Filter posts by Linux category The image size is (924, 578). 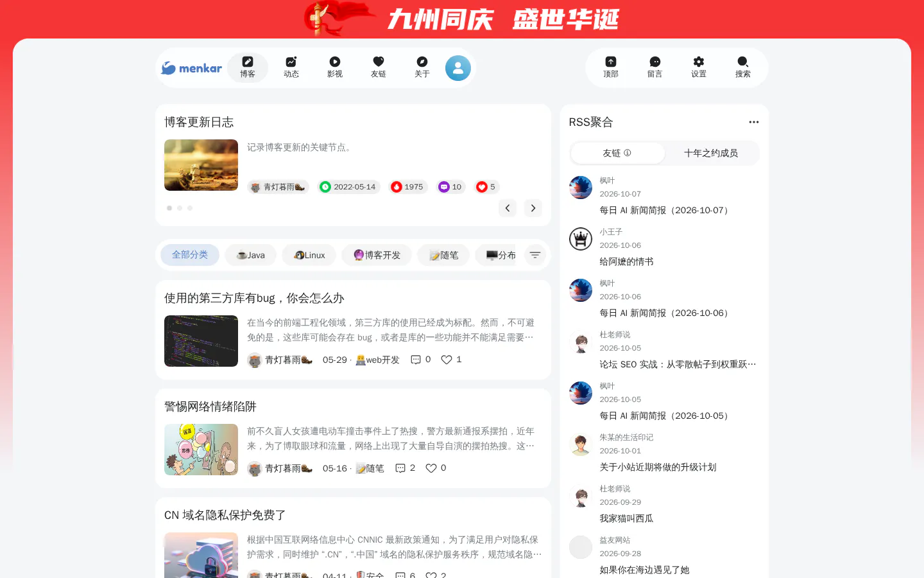(309, 255)
